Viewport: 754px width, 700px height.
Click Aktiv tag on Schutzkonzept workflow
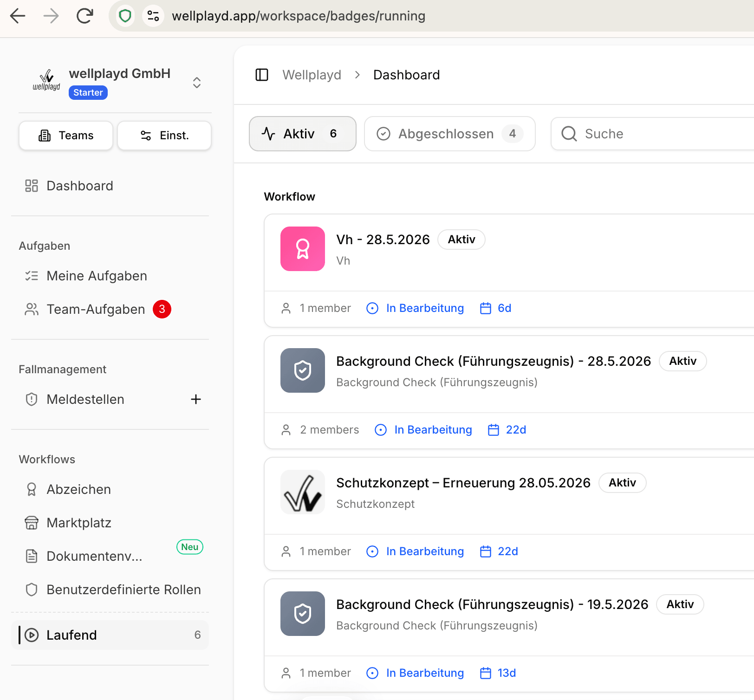coord(623,483)
